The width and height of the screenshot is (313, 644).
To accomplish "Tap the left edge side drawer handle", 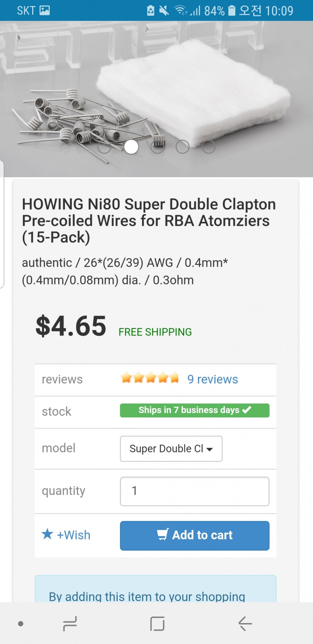I will click(x=2, y=224).
